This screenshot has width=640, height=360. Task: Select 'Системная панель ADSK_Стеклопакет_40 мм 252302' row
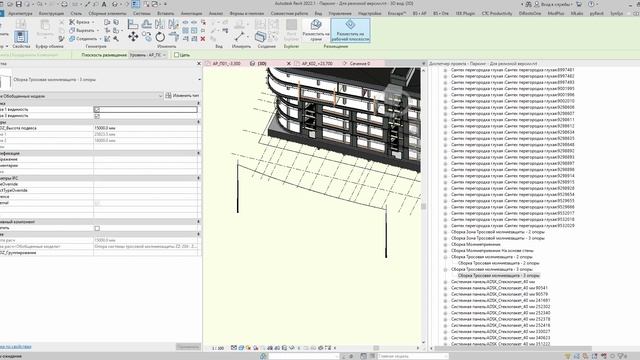point(500,307)
